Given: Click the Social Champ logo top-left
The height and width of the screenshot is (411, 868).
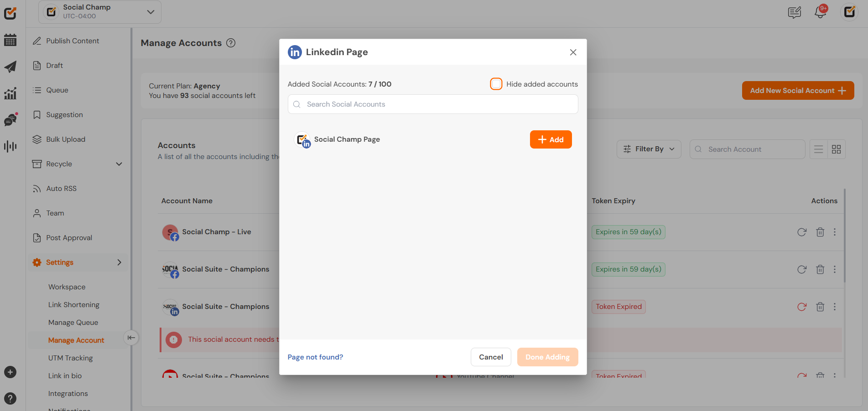Looking at the screenshot, I should (10, 13).
